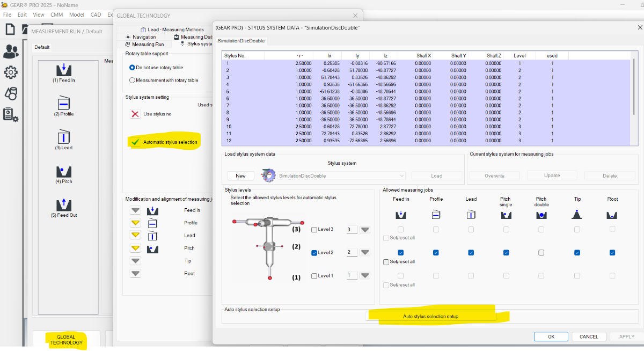Click the Feed Out step icon
Viewport: 644px width, 351px height.
(x=64, y=204)
